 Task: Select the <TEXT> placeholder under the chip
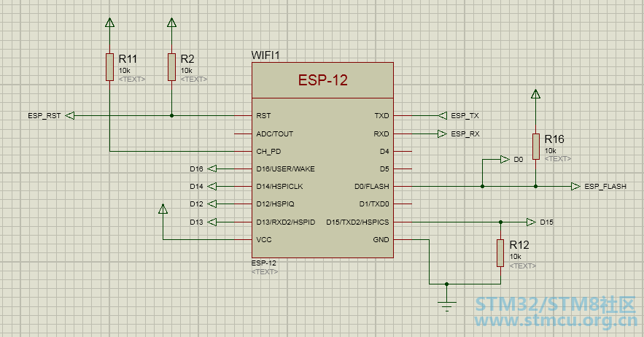point(265,271)
